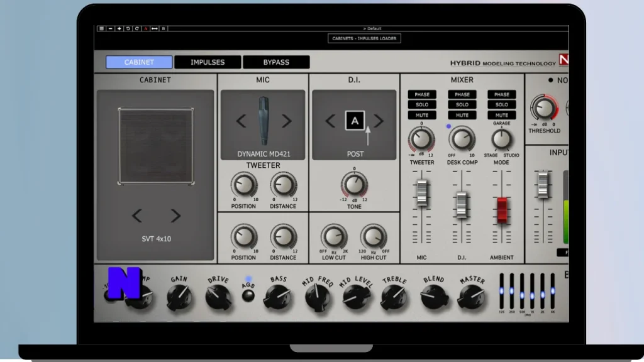644x362 pixels.
Task: Click the 125 Hz graphic EQ slider
Action: [x=501, y=291]
